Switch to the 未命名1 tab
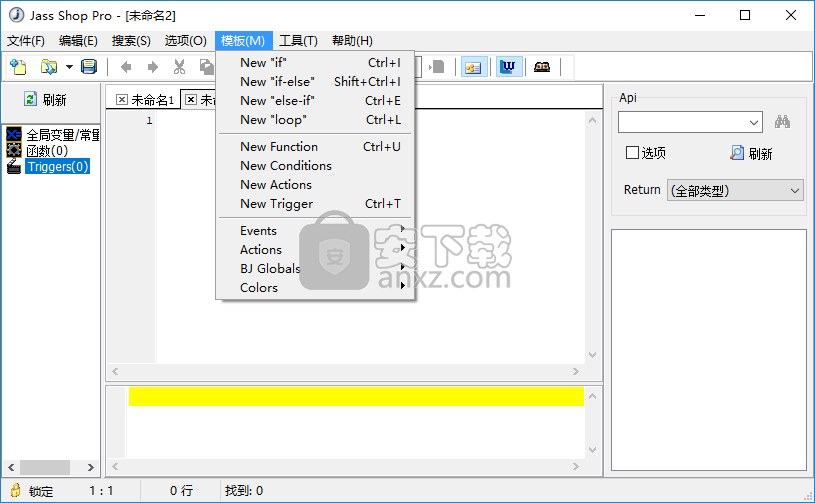The height and width of the screenshot is (503, 815). coord(144,100)
